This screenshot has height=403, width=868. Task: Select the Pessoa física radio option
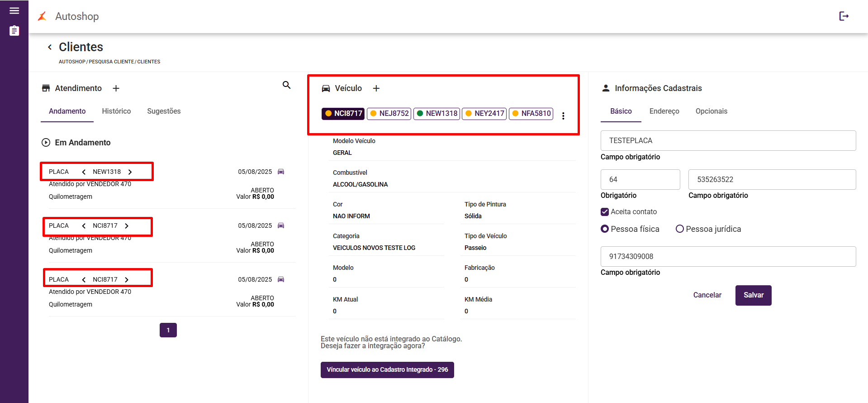605,229
